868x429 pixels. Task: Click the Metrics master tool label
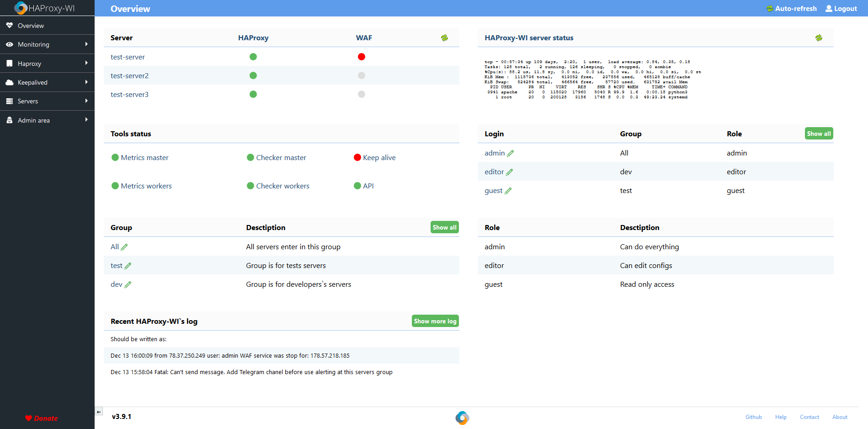[144, 158]
